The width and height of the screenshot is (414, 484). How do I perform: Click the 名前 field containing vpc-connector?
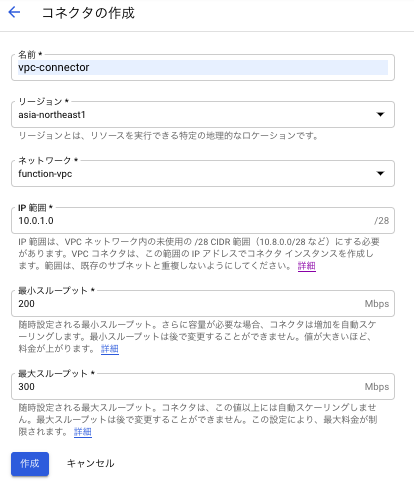click(x=203, y=68)
